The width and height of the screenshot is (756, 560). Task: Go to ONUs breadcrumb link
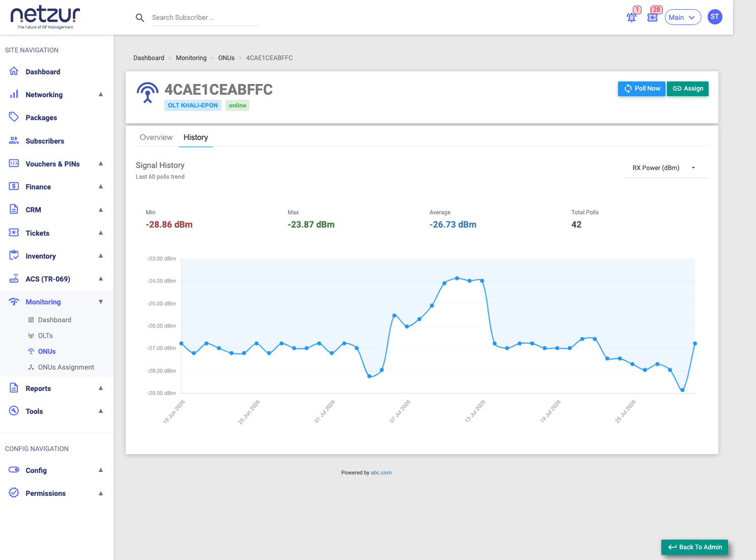point(227,58)
